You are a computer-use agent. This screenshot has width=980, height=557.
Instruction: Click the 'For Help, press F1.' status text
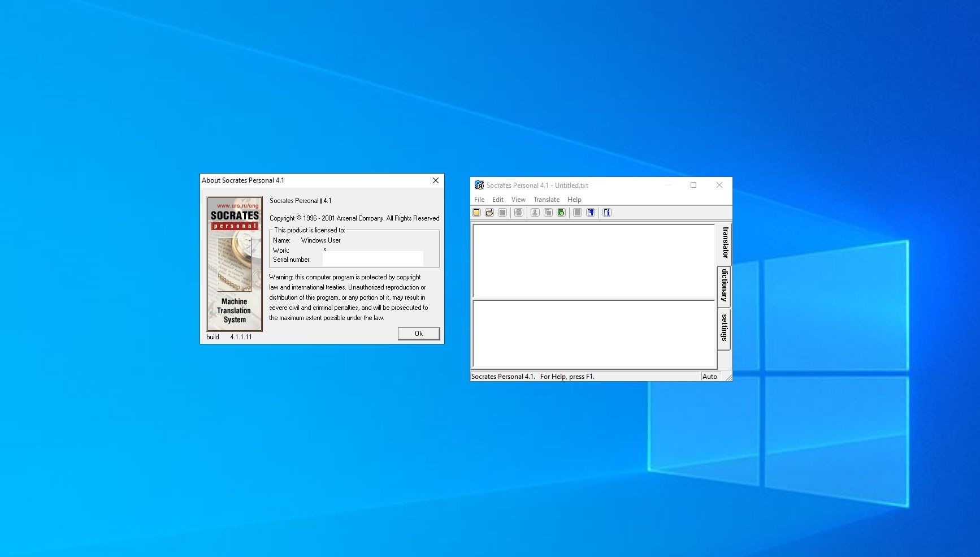pos(567,377)
